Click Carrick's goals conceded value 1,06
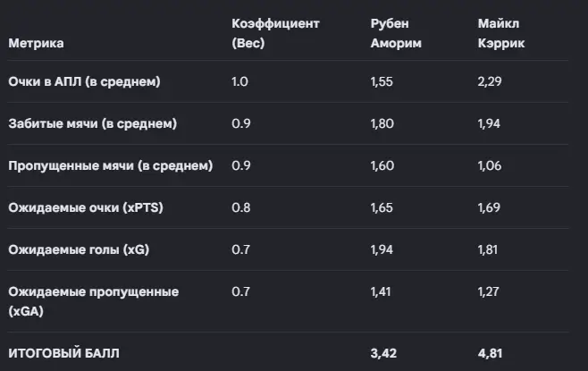Screen dimensions: 588x371 pyautogui.click(x=490, y=165)
